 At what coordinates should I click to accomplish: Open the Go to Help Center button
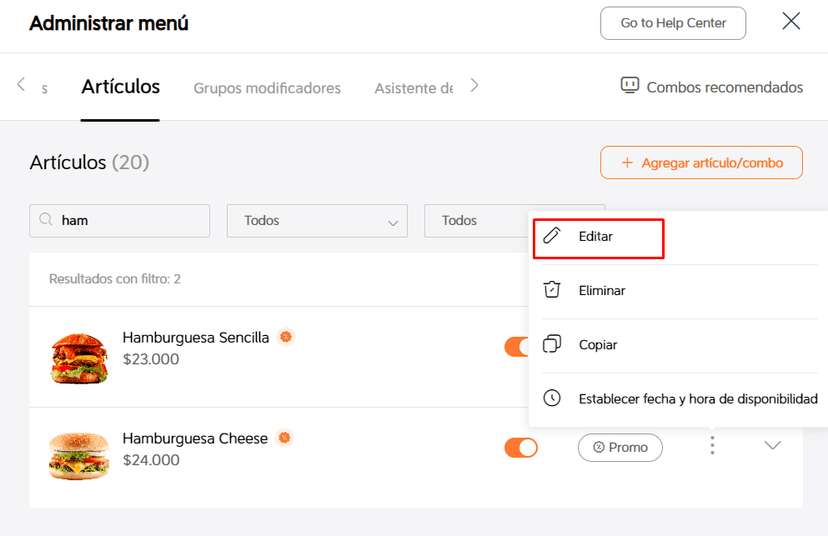(673, 23)
